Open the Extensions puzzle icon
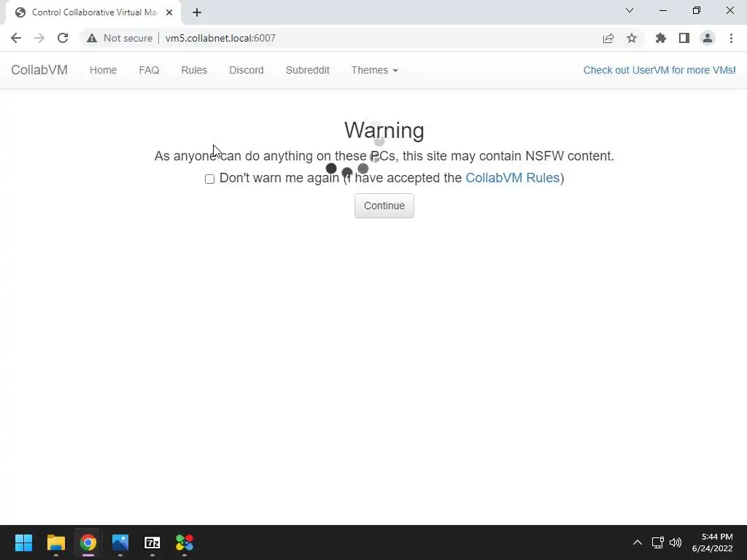Viewport: 747px width, 560px height. click(x=661, y=38)
